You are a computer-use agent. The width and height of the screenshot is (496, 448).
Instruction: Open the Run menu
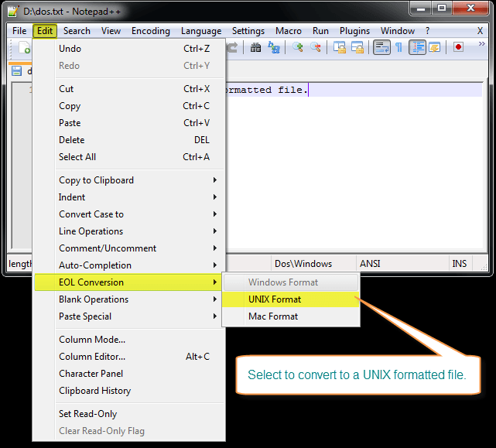(320, 31)
